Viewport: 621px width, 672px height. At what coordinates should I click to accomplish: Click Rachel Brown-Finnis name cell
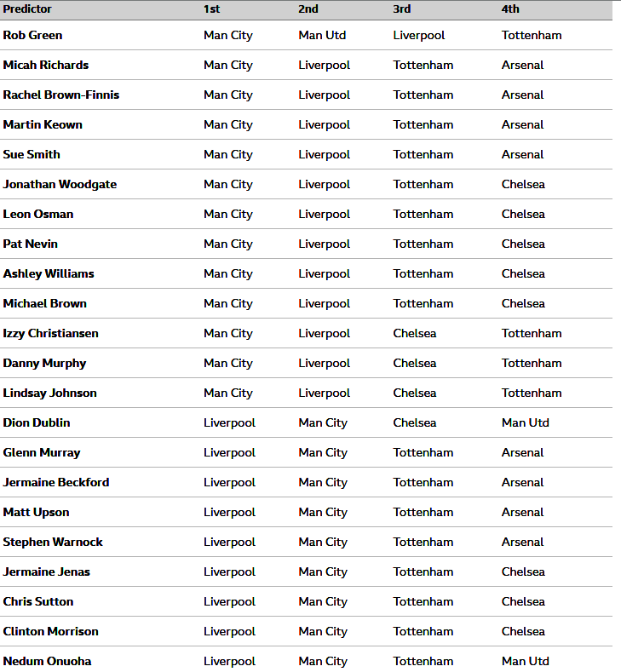point(61,95)
